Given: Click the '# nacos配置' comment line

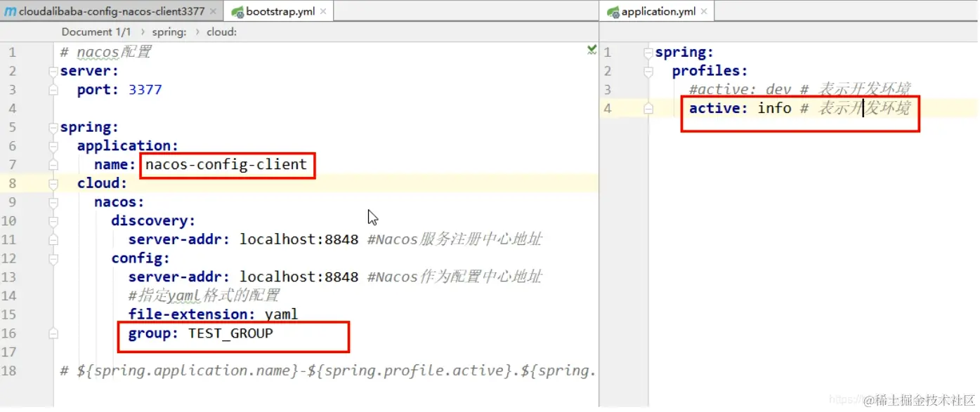Looking at the screenshot, I should (x=105, y=52).
